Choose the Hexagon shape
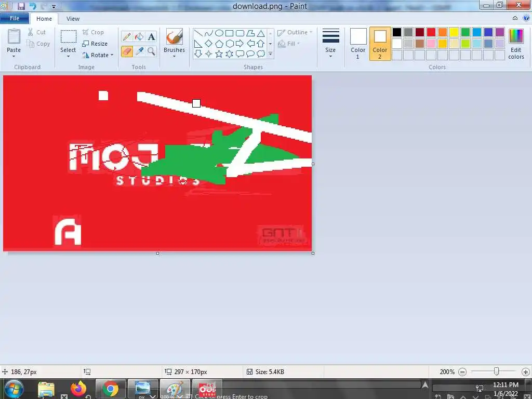This screenshot has height=399, width=532. click(229, 44)
